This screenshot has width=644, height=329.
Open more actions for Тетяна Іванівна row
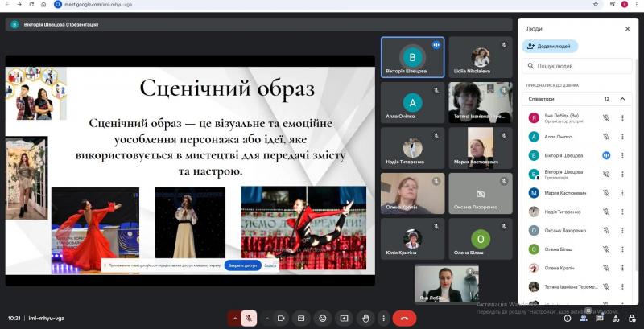pos(622,286)
